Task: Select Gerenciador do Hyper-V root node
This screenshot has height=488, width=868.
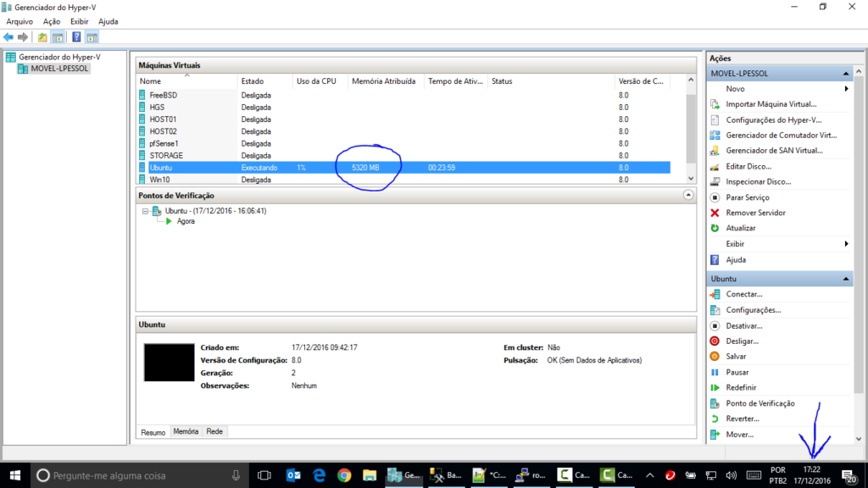Action: point(59,57)
